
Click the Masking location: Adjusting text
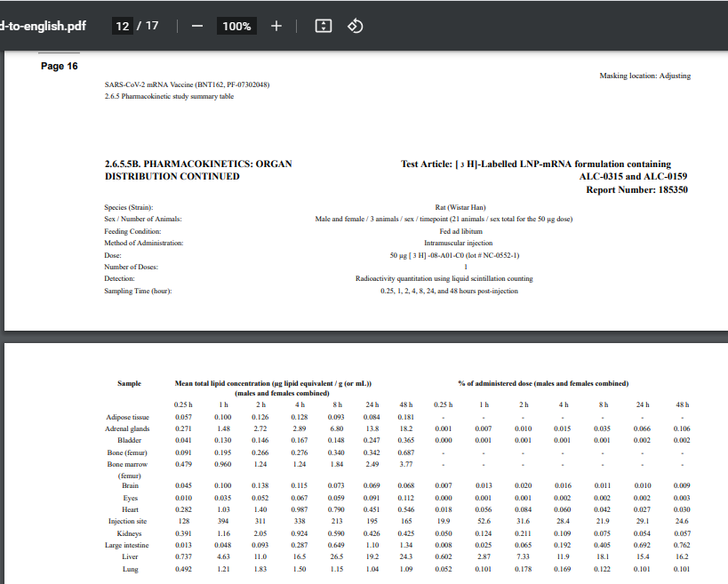[x=645, y=76]
